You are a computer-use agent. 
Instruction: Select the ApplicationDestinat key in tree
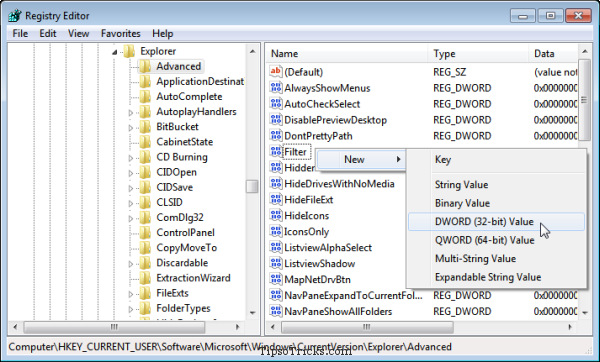[x=200, y=81]
